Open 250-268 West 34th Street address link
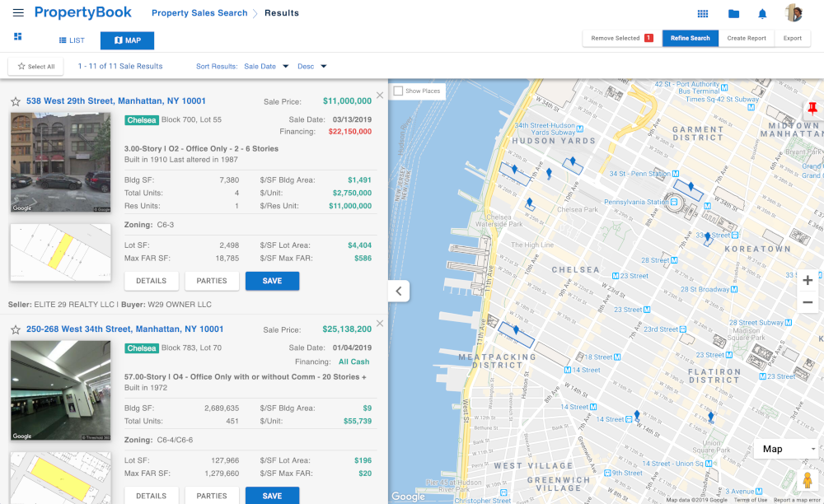824x504 pixels. pyautogui.click(x=124, y=329)
